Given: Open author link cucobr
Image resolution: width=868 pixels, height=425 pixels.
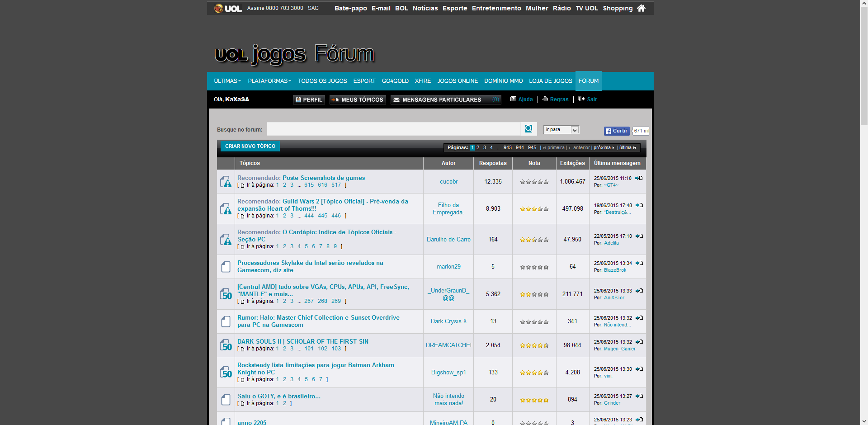Looking at the screenshot, I should 448,182.
